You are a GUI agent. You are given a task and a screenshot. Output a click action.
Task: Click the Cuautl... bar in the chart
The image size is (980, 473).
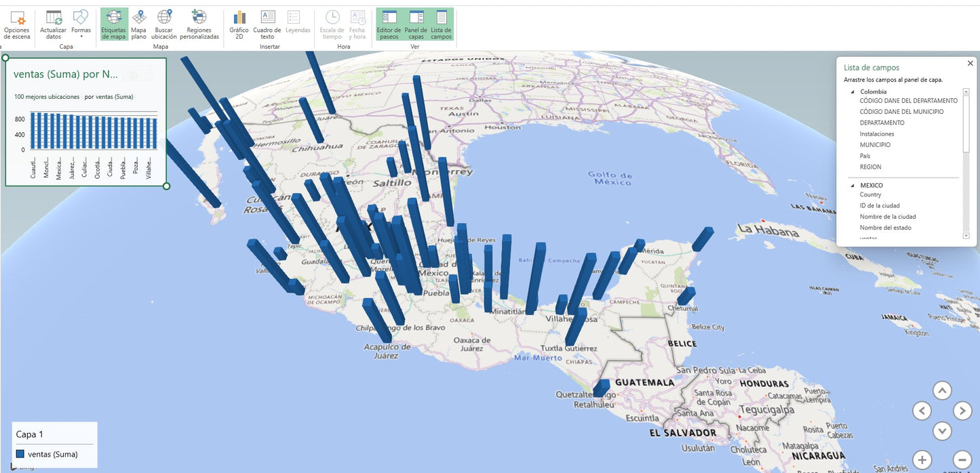(x=33, y=130)
